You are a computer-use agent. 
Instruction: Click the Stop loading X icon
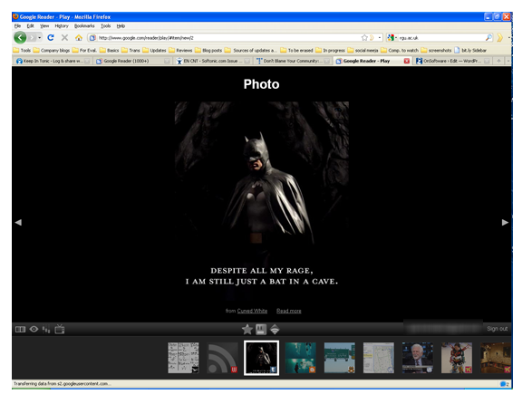(64, 38)
